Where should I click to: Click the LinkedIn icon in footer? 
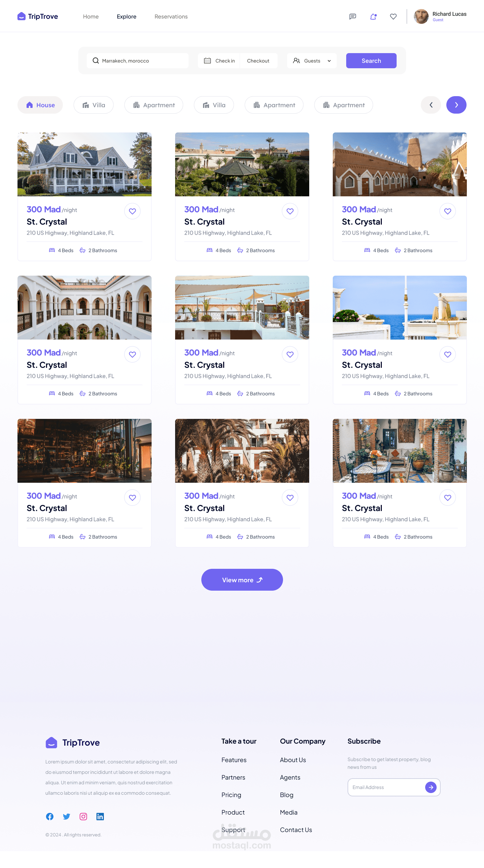click(x=100, y=816)
